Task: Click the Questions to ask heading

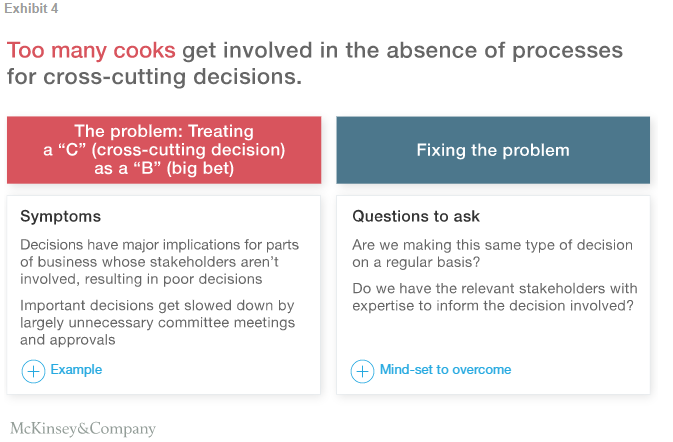Action: click(416, 216)
